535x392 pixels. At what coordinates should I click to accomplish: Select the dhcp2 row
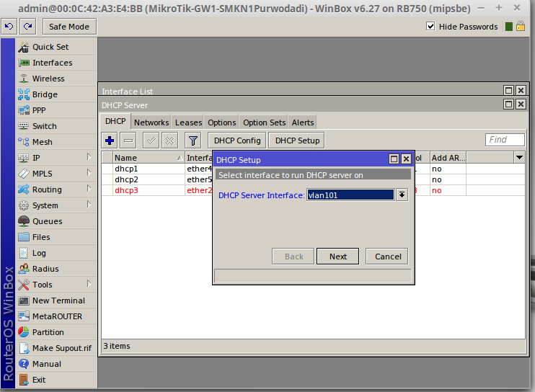point(156,179)
